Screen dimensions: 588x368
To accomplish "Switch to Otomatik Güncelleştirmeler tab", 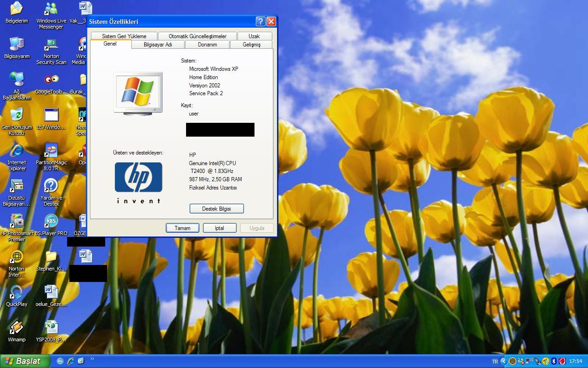I will point(198,36).
